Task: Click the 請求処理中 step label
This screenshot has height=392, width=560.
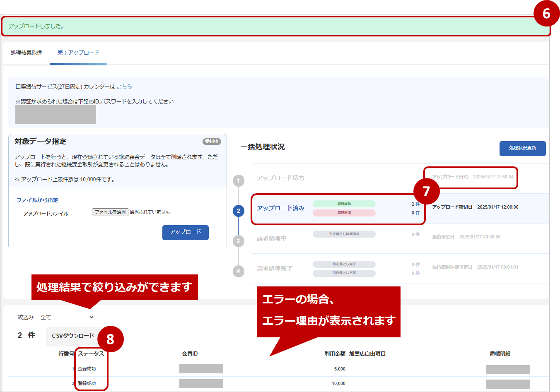Action: [x=272, y=238]
